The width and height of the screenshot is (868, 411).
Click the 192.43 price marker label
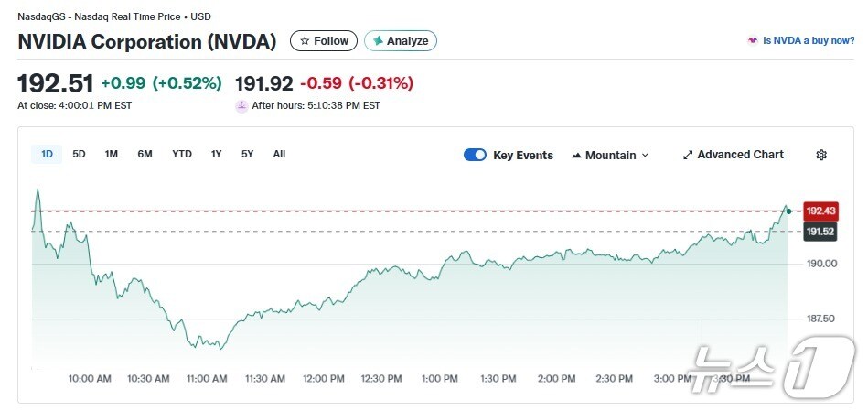(x=820, y=211)
